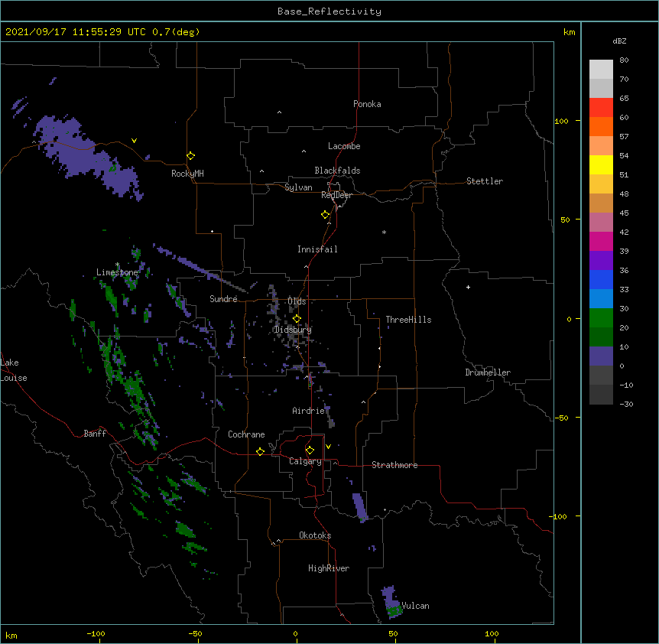The height and width of the screenshot is (644, 659).
Task: Click the yellow diamond marker near RockyMH
Action: click(x=190, y=155)
